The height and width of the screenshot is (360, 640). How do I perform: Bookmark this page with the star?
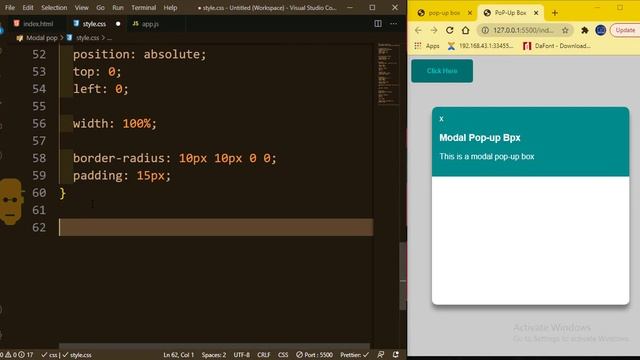point(565,30)
